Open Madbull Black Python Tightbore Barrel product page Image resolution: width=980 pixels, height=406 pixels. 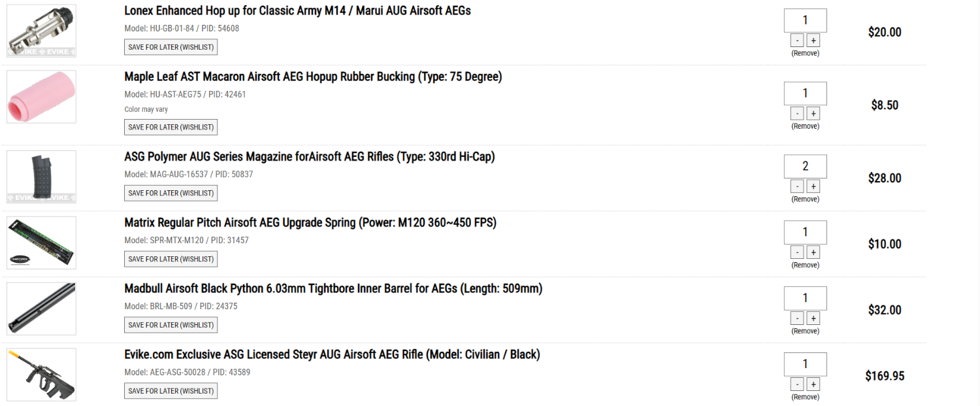pyautogui.click(x=333, y=289)
